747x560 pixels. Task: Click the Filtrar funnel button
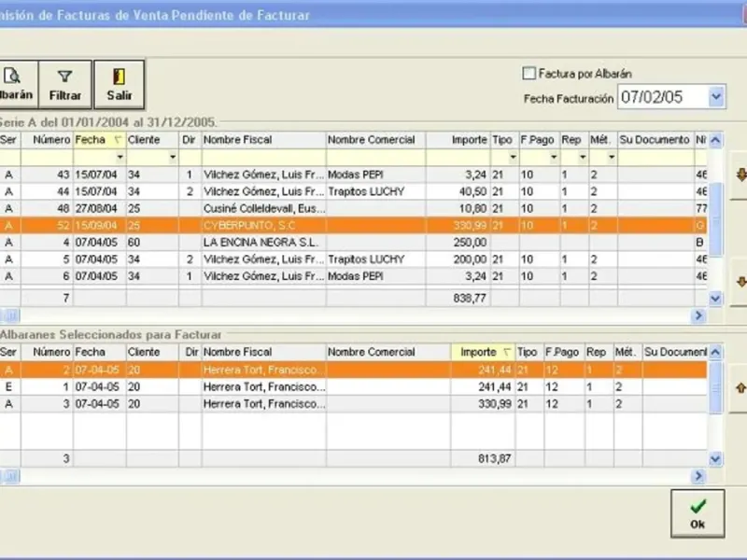click(64, 84)
